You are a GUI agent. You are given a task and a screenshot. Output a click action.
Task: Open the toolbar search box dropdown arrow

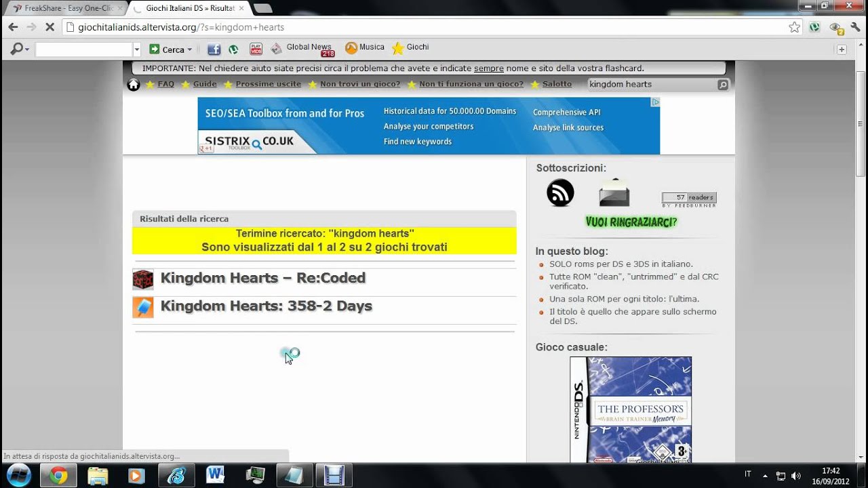tap(136, 49)
